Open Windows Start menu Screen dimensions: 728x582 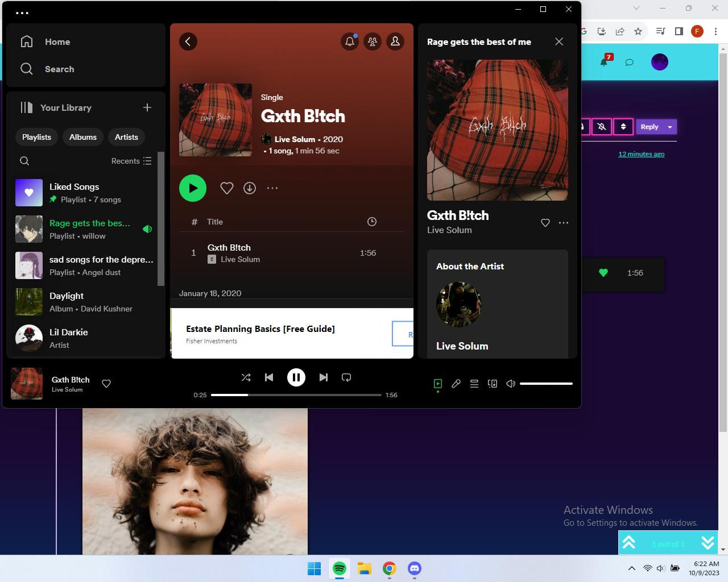[x=315, y=568]
